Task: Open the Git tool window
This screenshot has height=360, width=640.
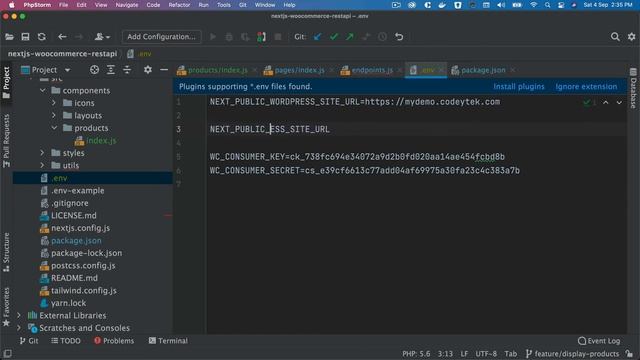Action: (x=29, y=340)
